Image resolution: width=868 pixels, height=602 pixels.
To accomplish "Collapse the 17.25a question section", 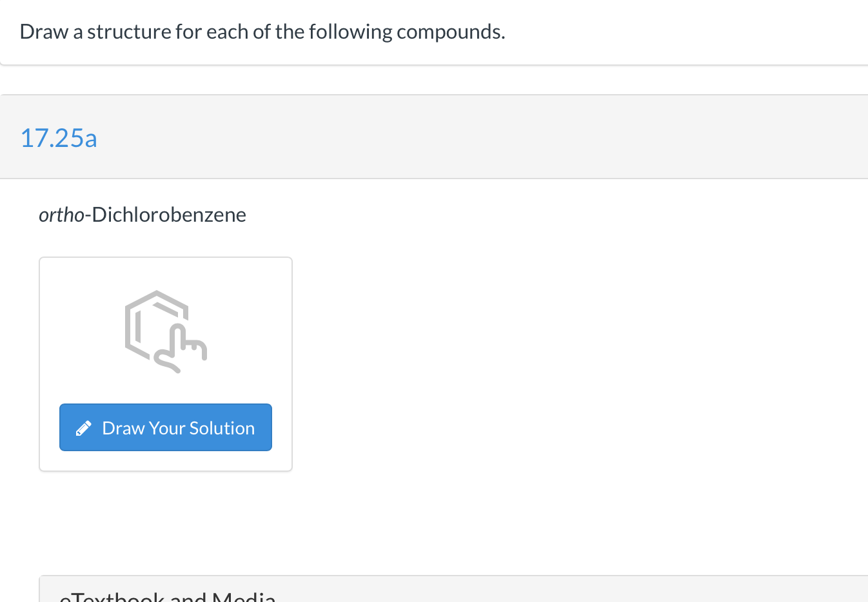I will [x=59, y=137].
